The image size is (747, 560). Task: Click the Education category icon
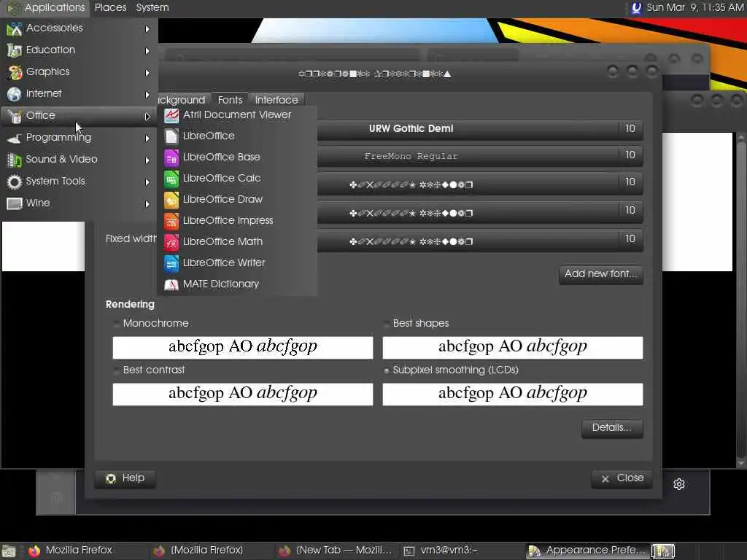[x=15, y=50]
